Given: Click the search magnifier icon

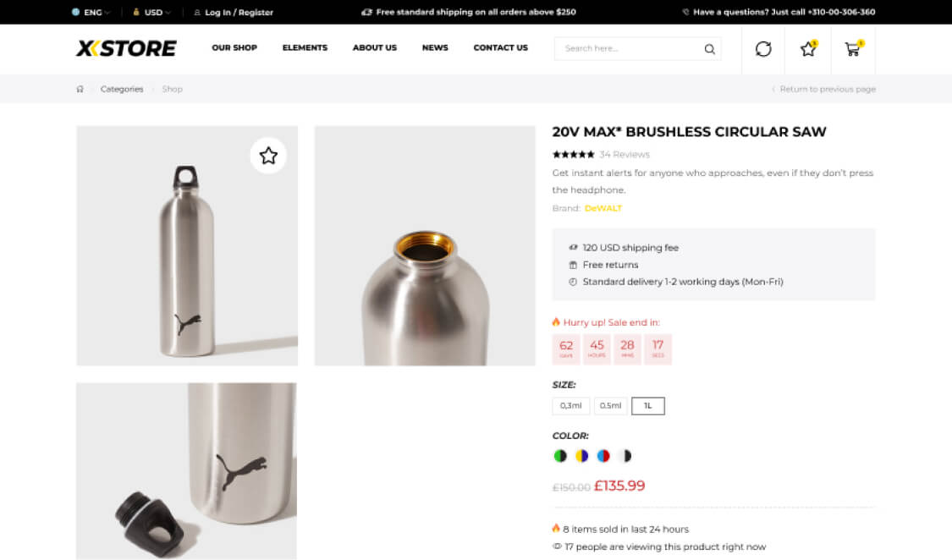Looking at the screenshot, I should click(709, 49).
